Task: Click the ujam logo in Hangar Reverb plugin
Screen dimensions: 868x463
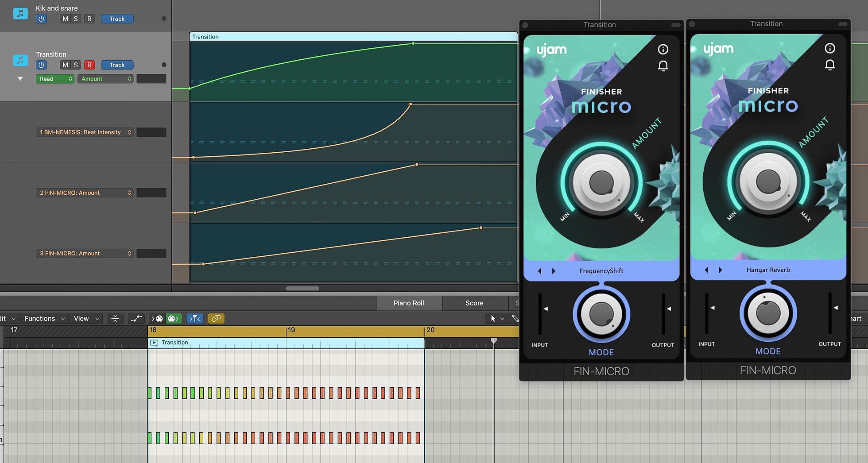Action: [718, 49]
